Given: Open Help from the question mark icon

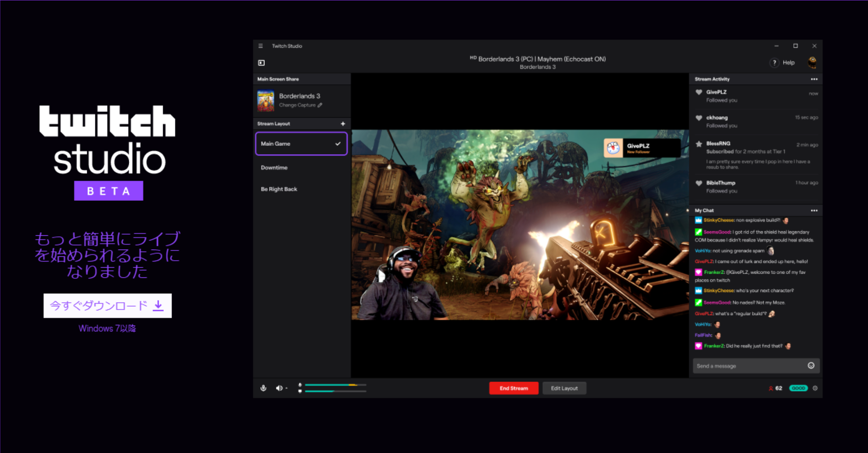Looking at the screenshot, I should [x=774, y=63].
